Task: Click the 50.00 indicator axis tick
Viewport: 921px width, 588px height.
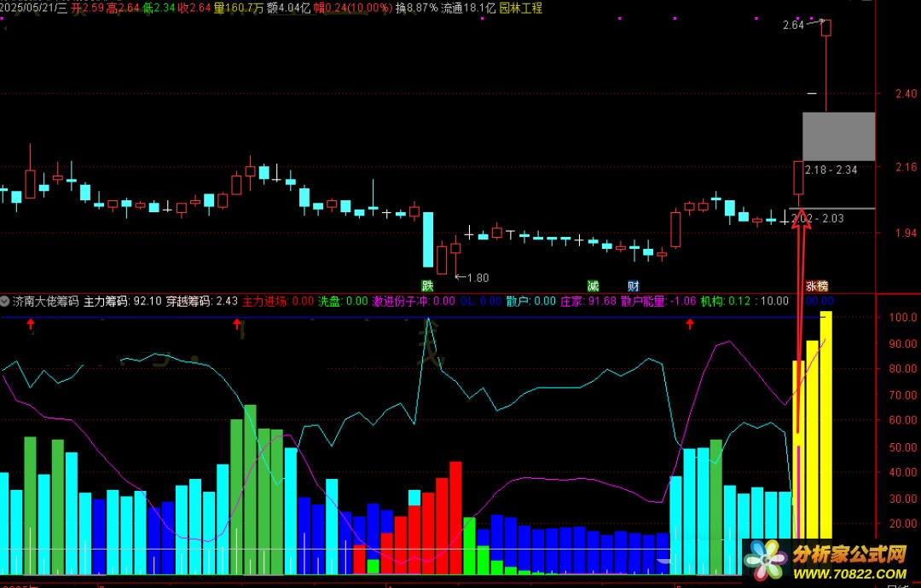Action: point(903,447)
